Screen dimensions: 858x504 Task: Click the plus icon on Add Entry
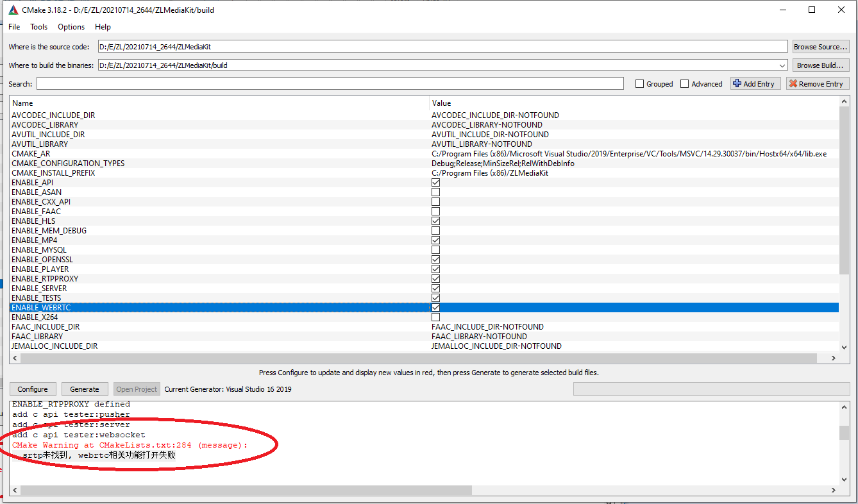coord(737,83)
